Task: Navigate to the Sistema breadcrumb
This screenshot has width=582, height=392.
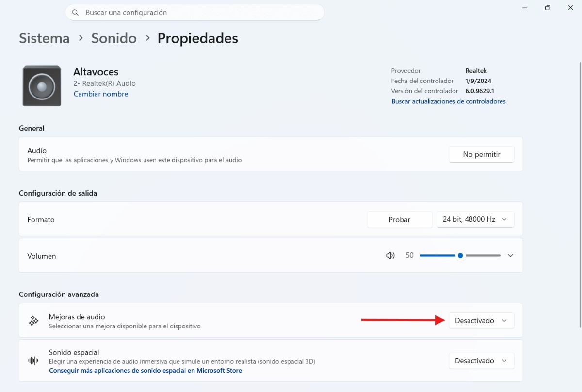Action: pyautogui.click(x=44, y=38)
